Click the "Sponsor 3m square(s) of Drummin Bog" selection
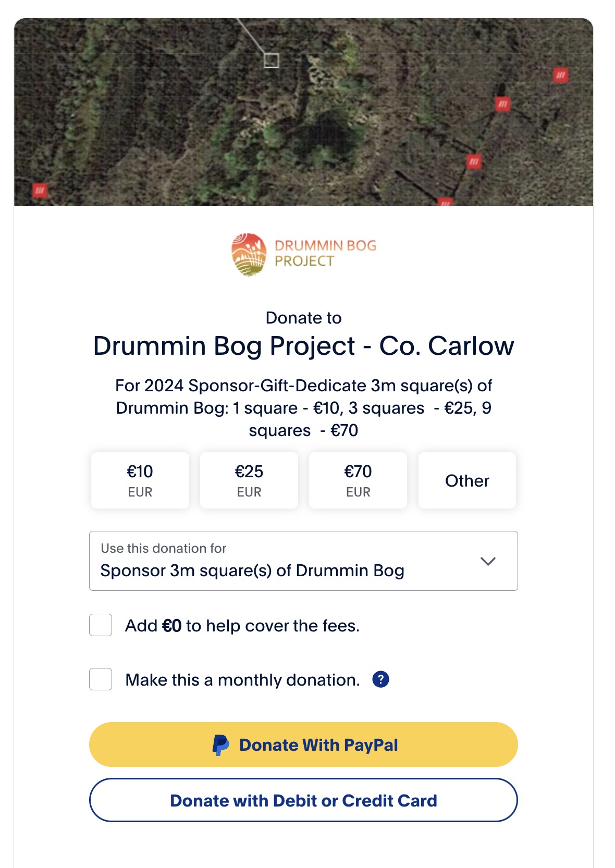The image size is (615, 868). 252,571
